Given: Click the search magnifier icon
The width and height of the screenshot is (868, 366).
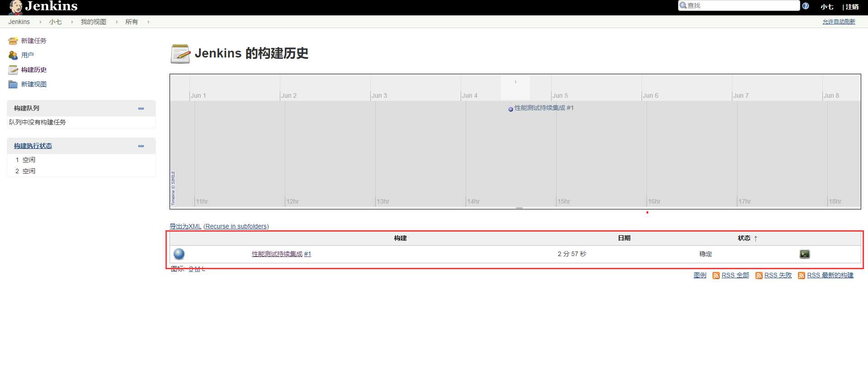Looking at the screenshot, I should (683, 5).
